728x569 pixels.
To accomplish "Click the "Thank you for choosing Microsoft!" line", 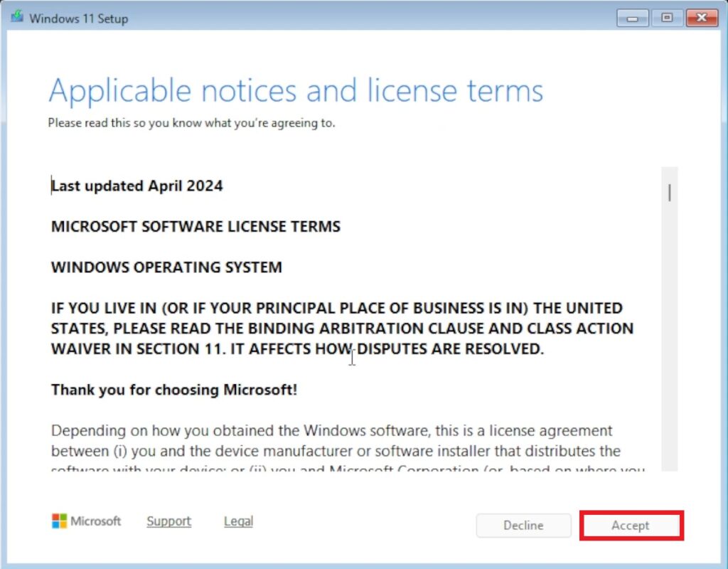I will (x=174, y=390).
